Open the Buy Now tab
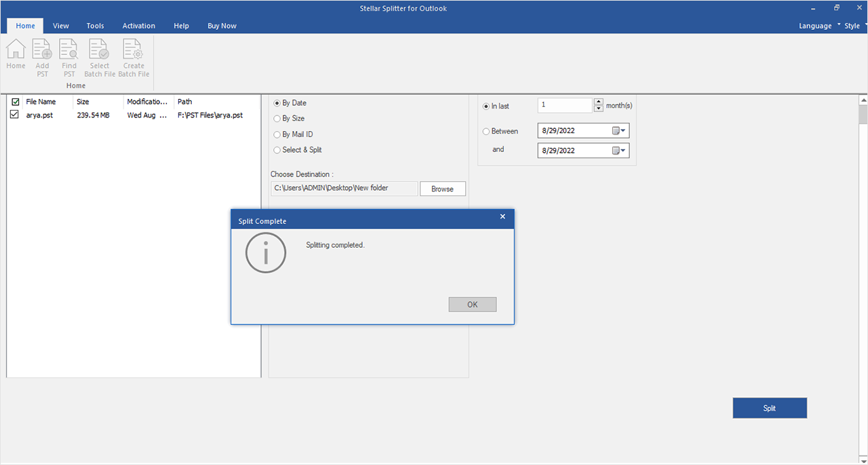Screen dimensions: 868x465 click(222, 26)
